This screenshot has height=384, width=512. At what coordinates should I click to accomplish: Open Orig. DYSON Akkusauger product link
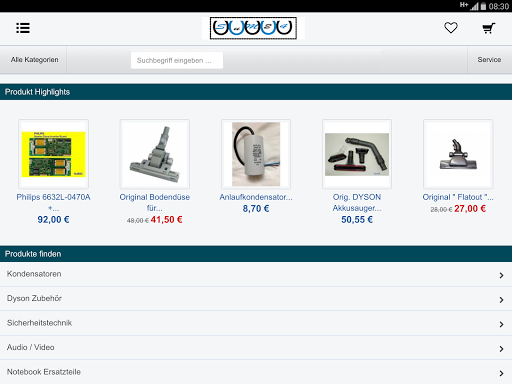coord(357,202)
